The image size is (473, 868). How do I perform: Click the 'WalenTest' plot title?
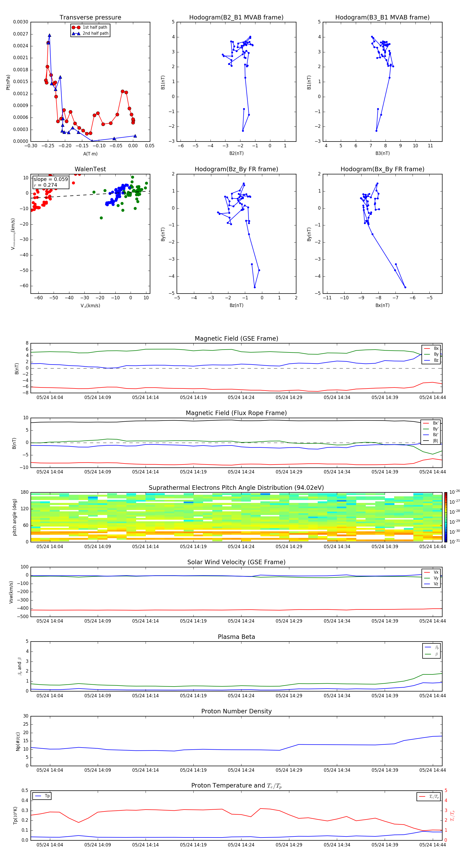coord(90,169)
